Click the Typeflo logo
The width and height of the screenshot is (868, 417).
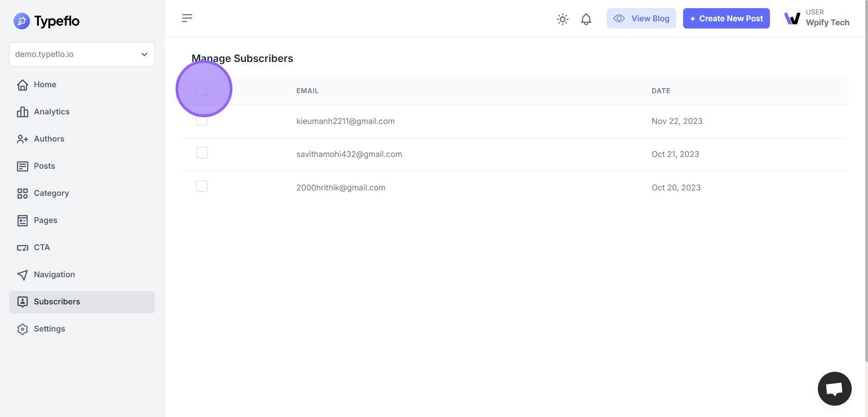coord(47,21)
